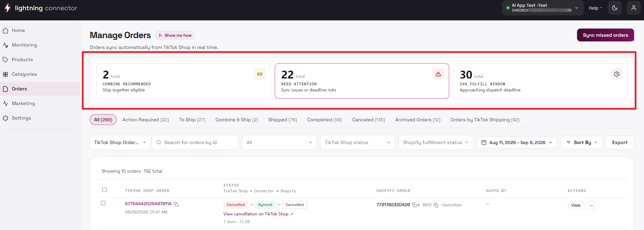
Task: Go to Home in the sidebar
Action: coord(40,31)
